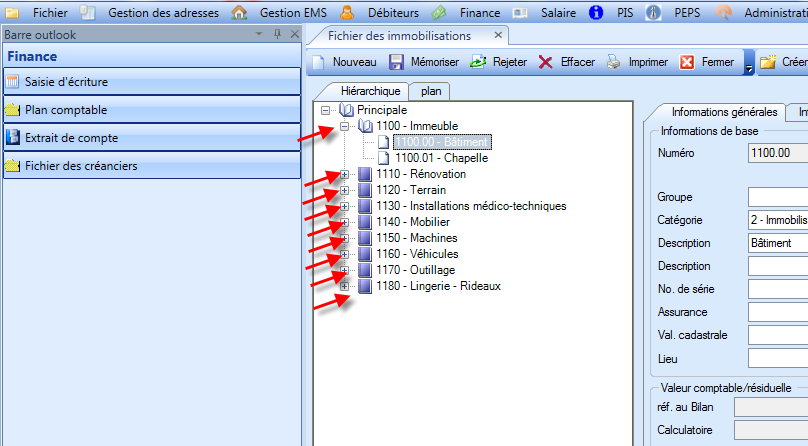This screenshot has height=446, width=808.
Task: Switch to the plan tab
Action: (431, 91)
